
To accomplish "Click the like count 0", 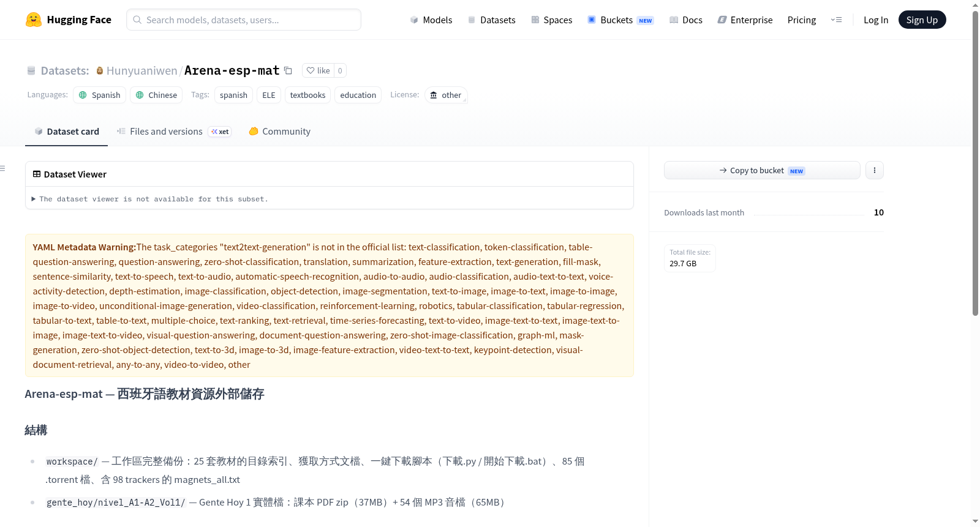I will [341, 70].
